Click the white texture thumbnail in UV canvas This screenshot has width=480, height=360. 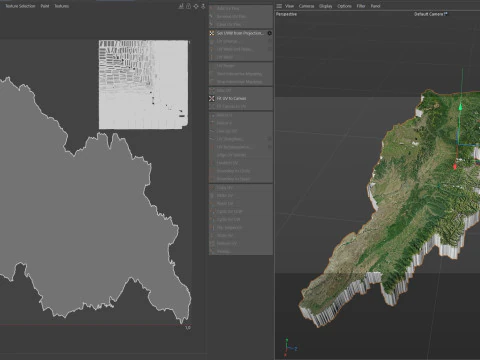click(x=144, y=85)
